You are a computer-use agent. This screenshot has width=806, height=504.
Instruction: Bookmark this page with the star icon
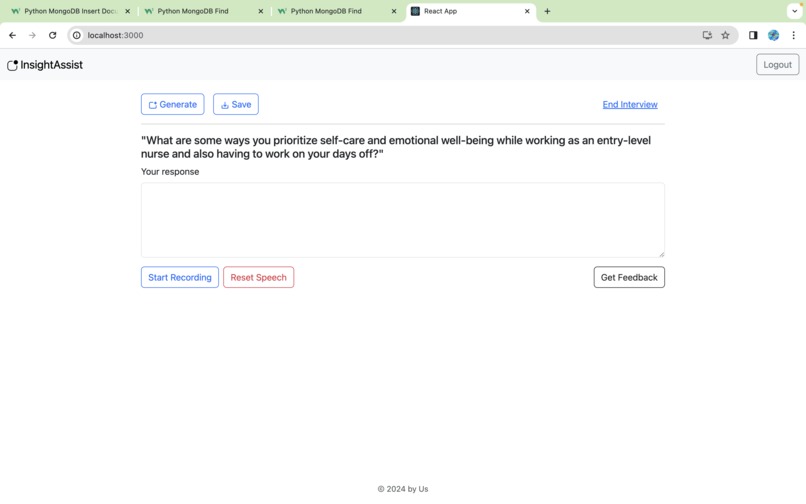725,35
